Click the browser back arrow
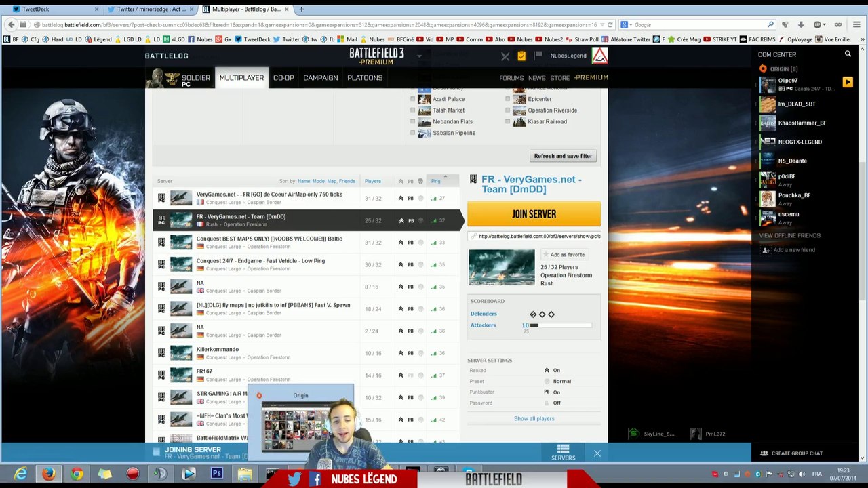This screenshot has width=868, height=488. pyautogui.click(x=11, y=25)
